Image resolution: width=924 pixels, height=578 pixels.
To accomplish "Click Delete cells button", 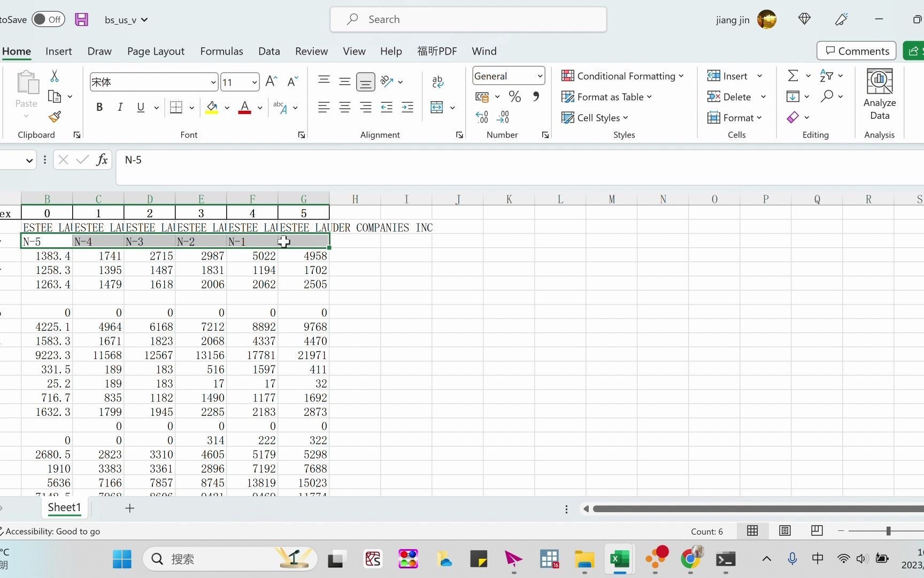I will pyautogui.click(x=729, y=97).
